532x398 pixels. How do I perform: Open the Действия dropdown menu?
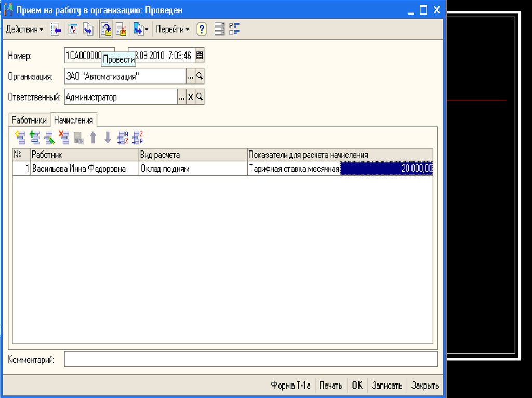pos(24,30)
